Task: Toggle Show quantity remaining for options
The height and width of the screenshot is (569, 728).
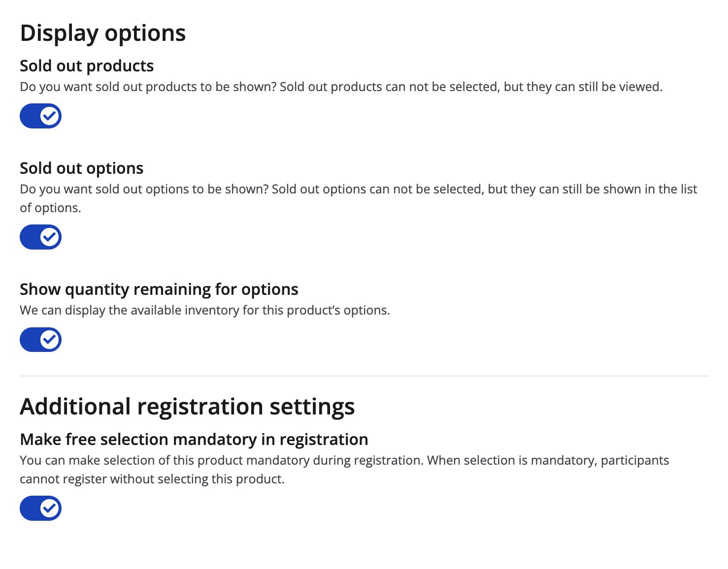Action: pos(40,340)
